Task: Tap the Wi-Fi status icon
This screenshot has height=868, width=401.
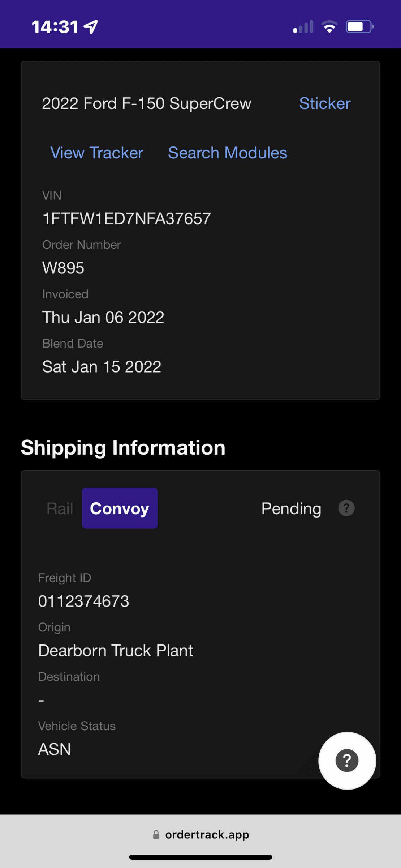Action: (x=329, y=27)
